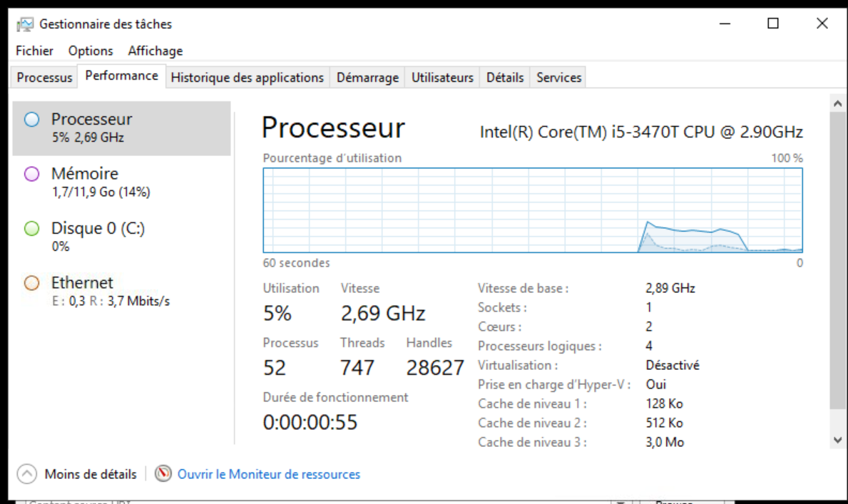The height and width of the screenshot is (504, 848).
Task: Maximize the Gestionnaire des tâches window
Action: pyautogui.click(x=773, y=24)
